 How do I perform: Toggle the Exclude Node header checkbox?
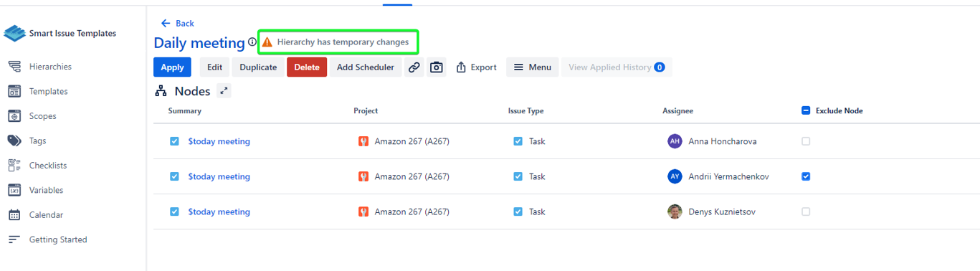pyautogui.click(x=806, y=111)
